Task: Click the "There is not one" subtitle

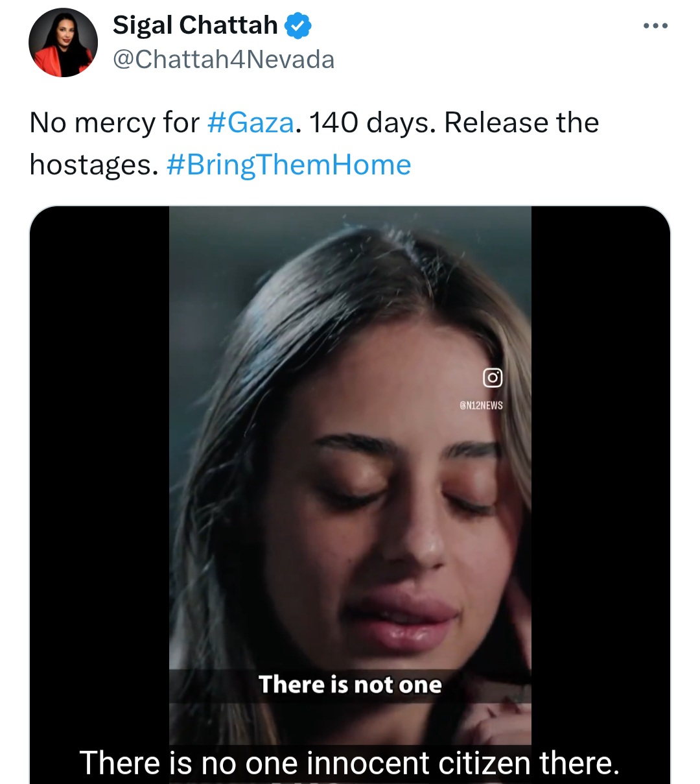Action: 350,685
